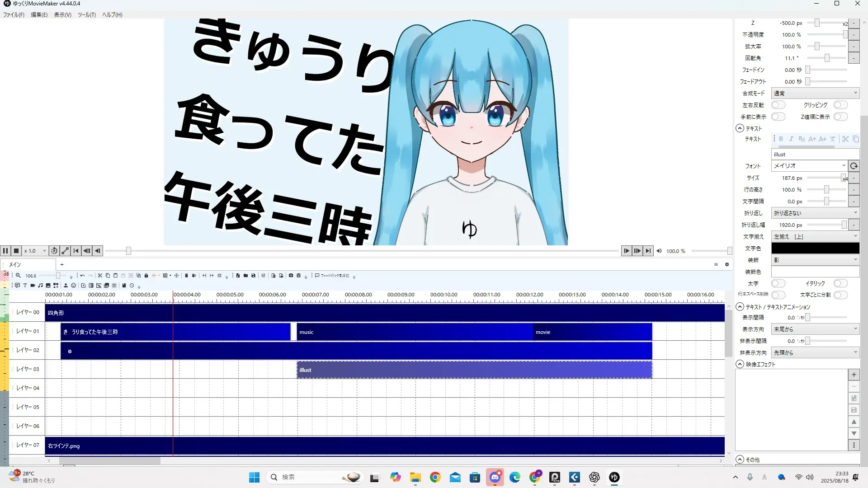Click the lock item icon in timeline toolbar
868x488 pixels.
(146, 276)
